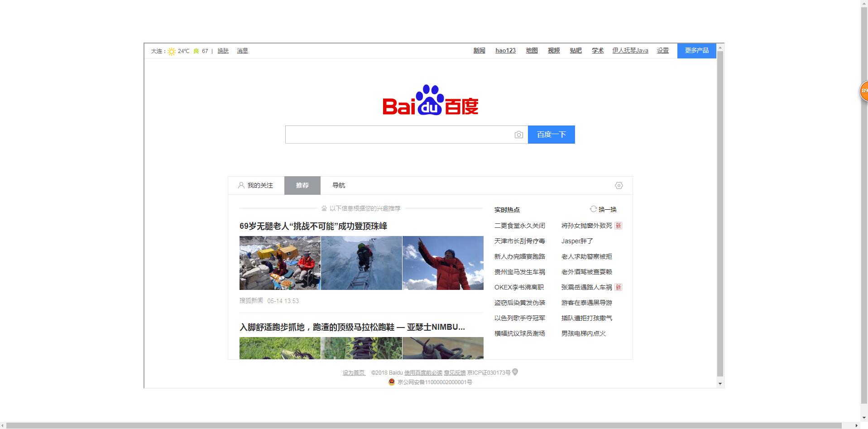The image size is (868, 429).
Task: Click the location pin beside 京ICP证030173号
Action: click(514, 372)
